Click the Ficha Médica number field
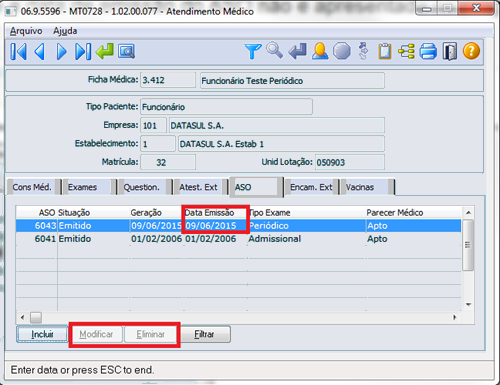 [168, 80]
